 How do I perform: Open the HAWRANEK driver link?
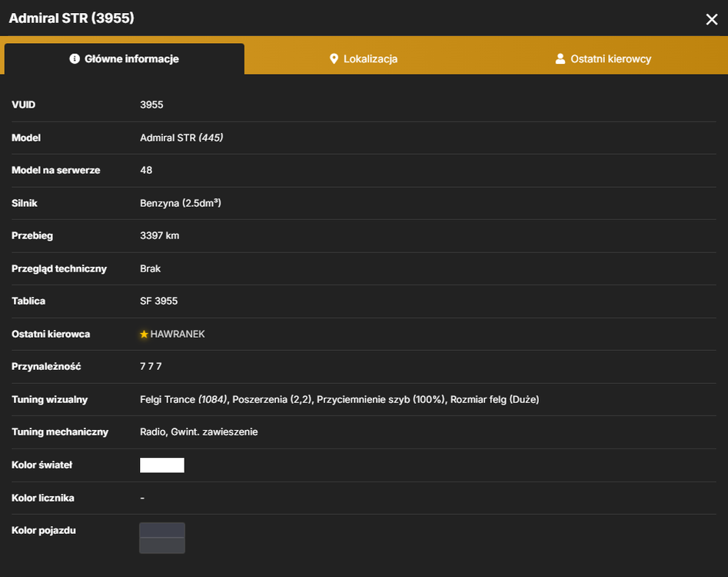point(178,334)
